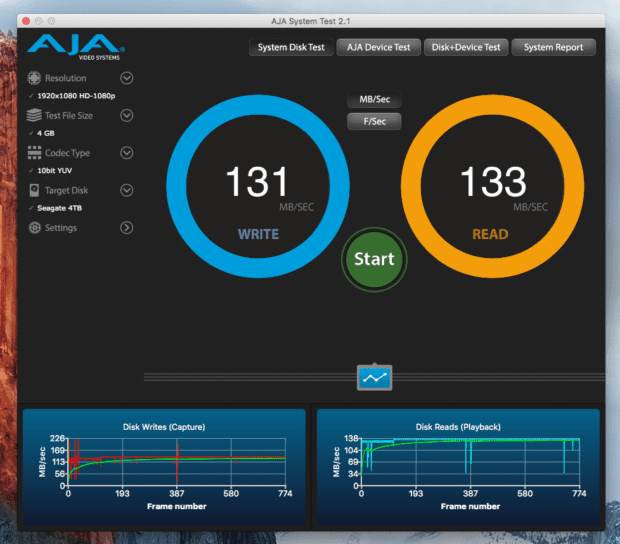Toggle the graph view chart icon

[375, 377]
